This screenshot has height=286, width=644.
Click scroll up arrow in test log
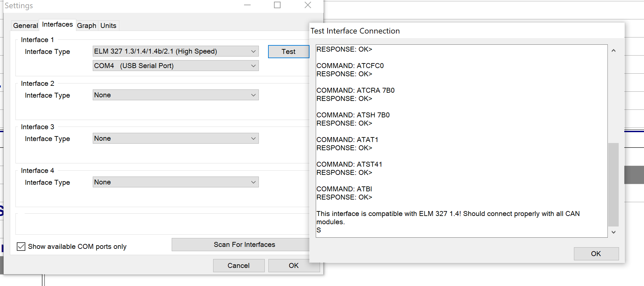(613, 51)
